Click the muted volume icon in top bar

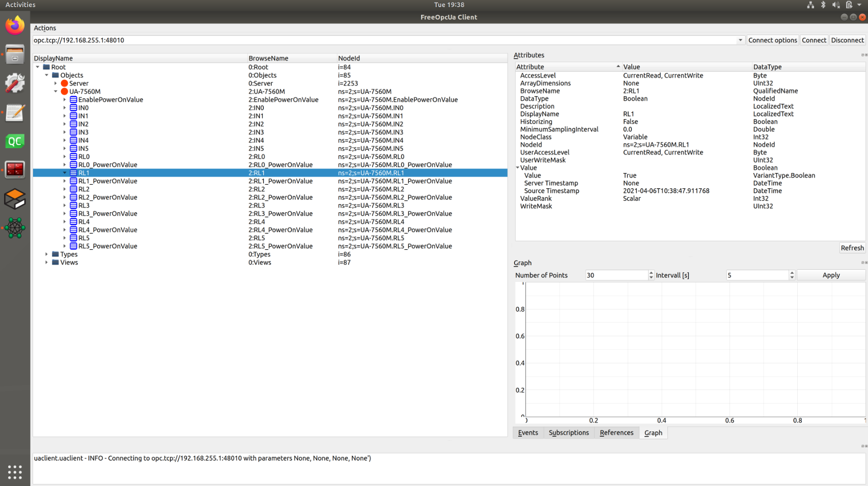coord(835,5)
